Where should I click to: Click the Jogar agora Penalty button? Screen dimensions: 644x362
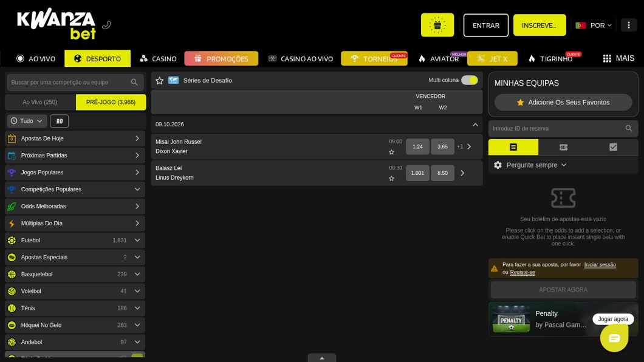pos(613,319)
